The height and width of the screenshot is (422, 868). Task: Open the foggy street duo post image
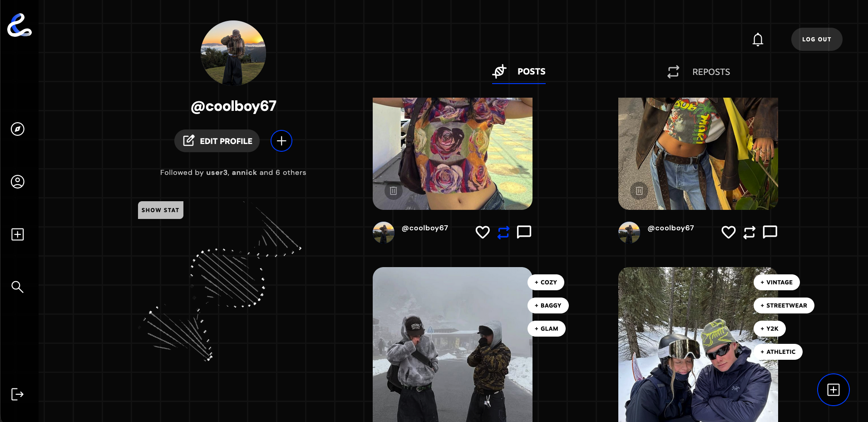click(453, 344)
